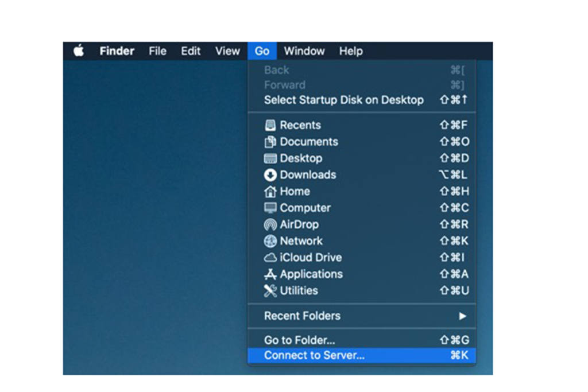
Task: Click the Utilities label text
Action: 299,291
